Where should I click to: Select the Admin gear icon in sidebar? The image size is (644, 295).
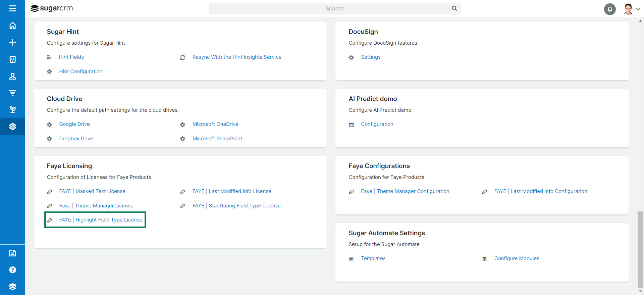(12, 127)
